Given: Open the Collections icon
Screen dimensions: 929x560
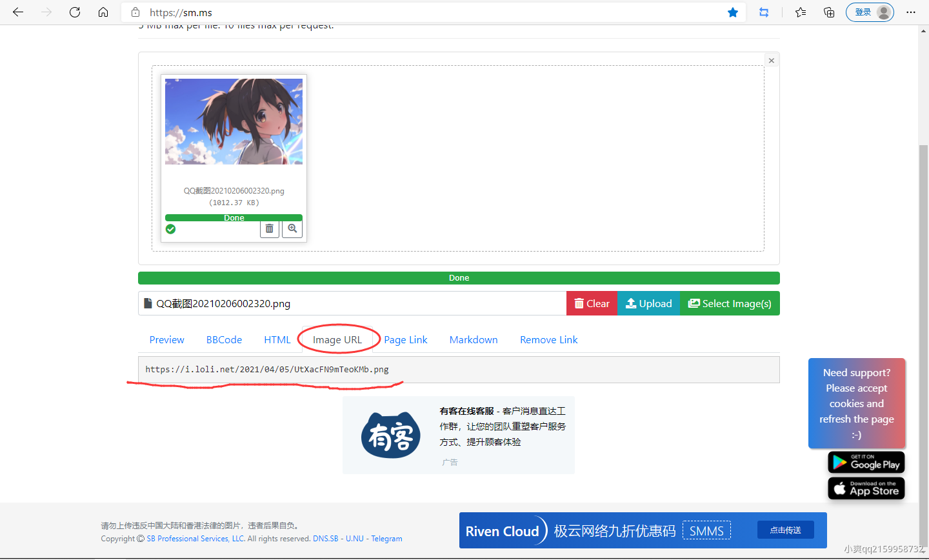Looking at the screenshot, I should 829,12.
